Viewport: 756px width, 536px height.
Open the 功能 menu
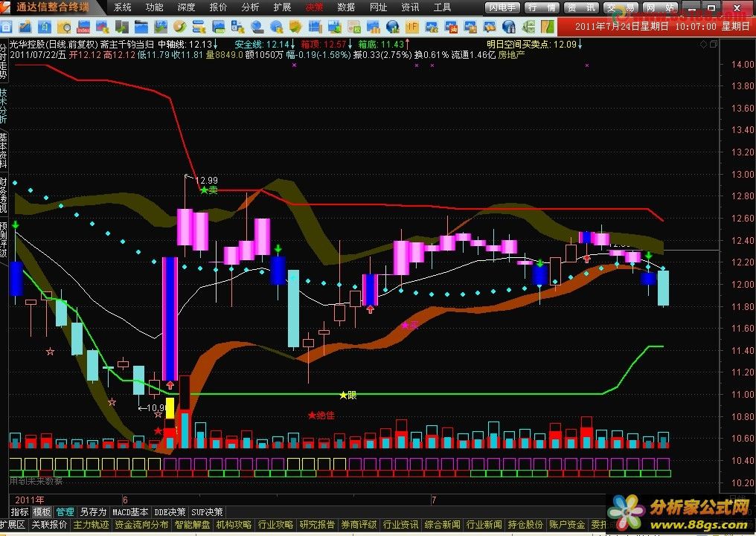[154, 7]
